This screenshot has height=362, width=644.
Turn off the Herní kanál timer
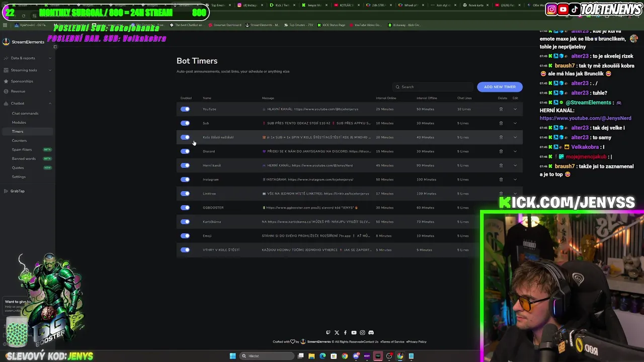pyautogui.click(x=185, y=165)
